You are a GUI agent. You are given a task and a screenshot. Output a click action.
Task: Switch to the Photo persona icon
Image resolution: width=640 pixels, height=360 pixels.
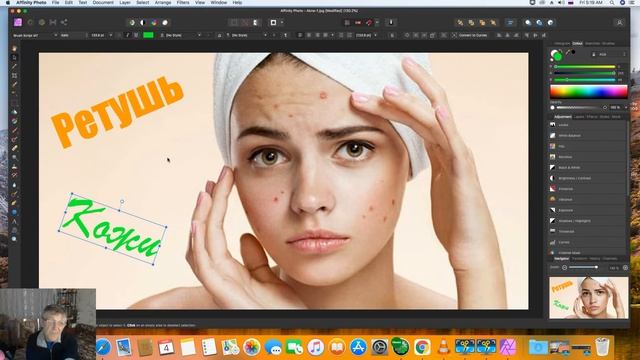point(18,22)
